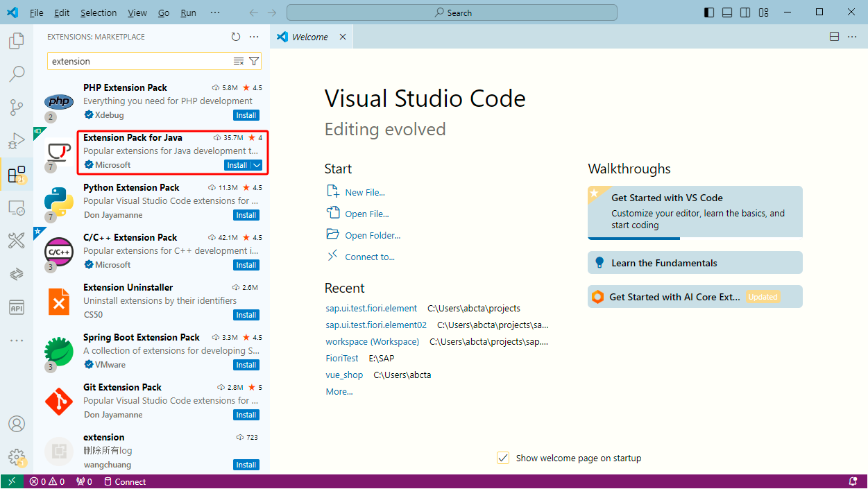The image size is (868, 489).
Task: Open Learn the Fundamentals walkthrough
Action: tap(695, 263)
